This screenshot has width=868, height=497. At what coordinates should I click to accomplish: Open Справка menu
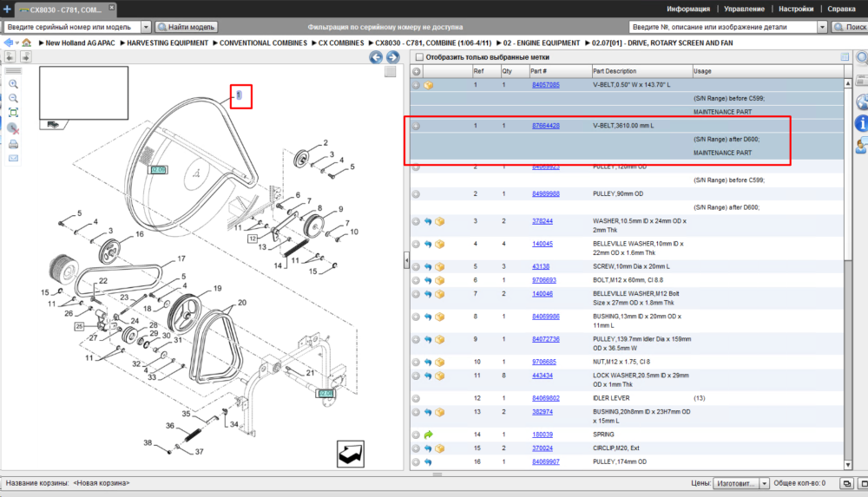tap(841, 9)
